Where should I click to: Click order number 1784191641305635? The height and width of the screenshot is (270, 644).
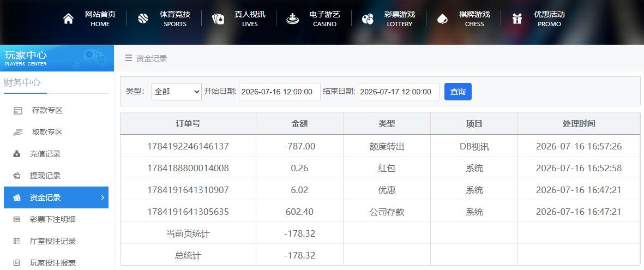(x=188, y=212)
